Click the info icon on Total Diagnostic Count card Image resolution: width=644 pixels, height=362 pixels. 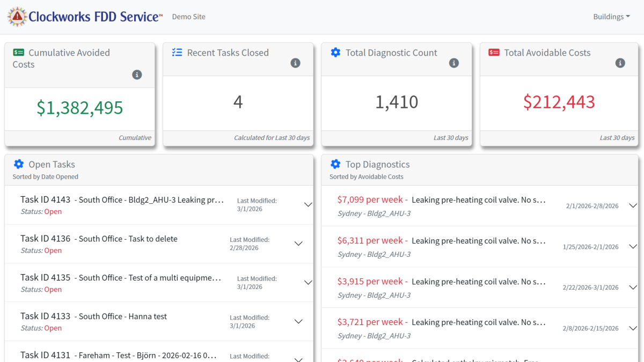(x=454, y=63)
